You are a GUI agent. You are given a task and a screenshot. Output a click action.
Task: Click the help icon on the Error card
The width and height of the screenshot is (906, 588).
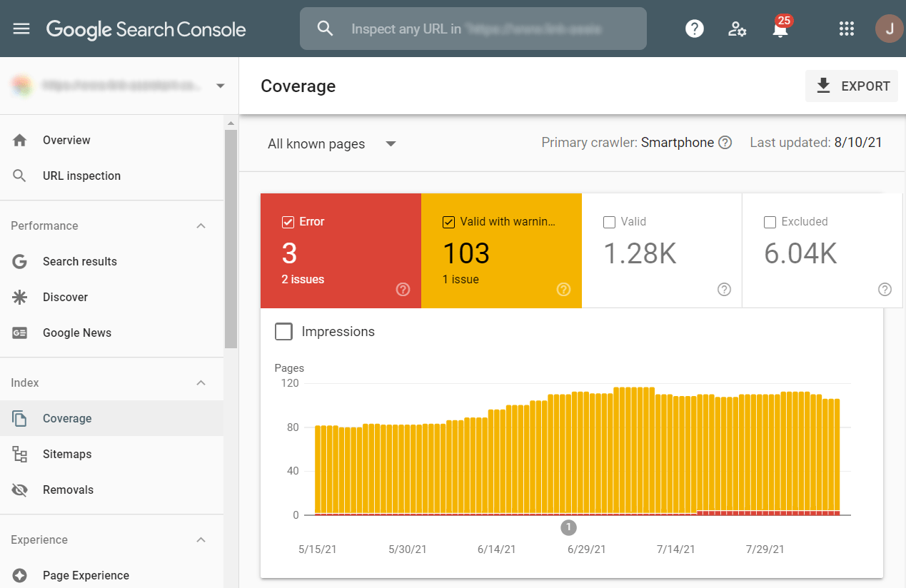[403, 289]
